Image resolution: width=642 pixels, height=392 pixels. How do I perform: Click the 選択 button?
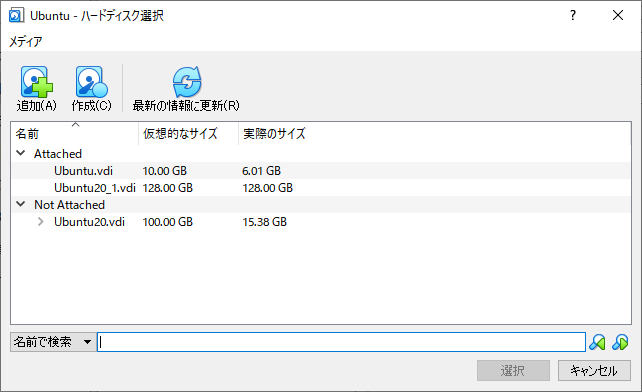click(x=513, y=371)
